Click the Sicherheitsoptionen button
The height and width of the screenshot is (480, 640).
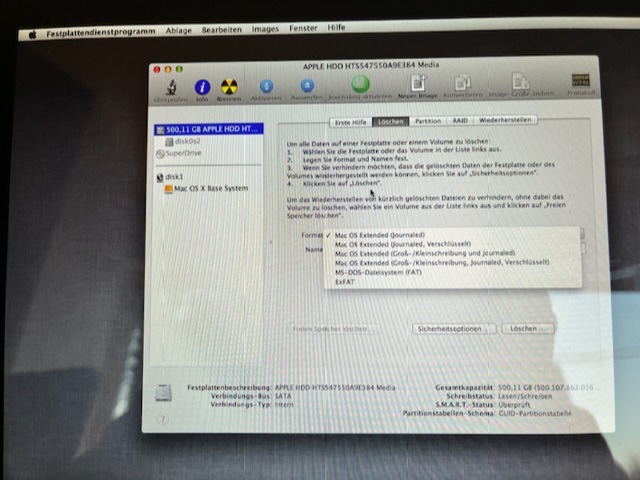pyautogui.click(x=454, y=329)
